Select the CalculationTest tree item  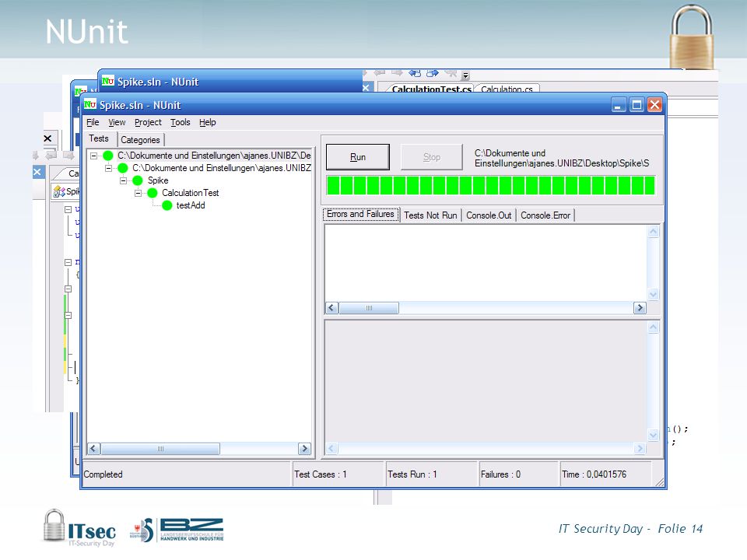click(x=190, y=193)
